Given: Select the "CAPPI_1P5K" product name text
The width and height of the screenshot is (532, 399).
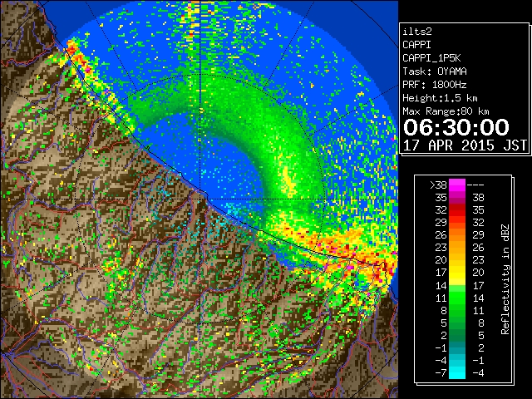Looking at the screenshot, I should [431, 58].
